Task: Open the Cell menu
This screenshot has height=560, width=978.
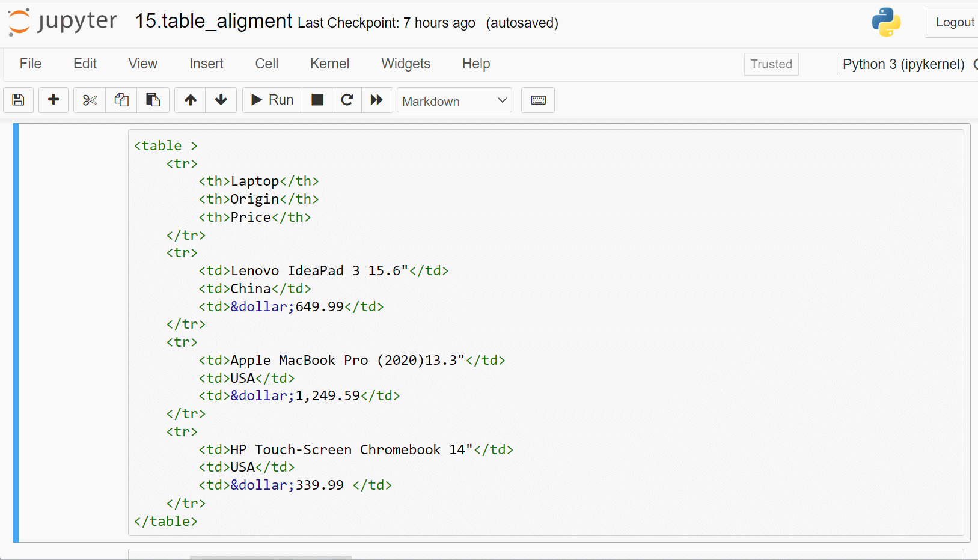Action: point(267,64)
